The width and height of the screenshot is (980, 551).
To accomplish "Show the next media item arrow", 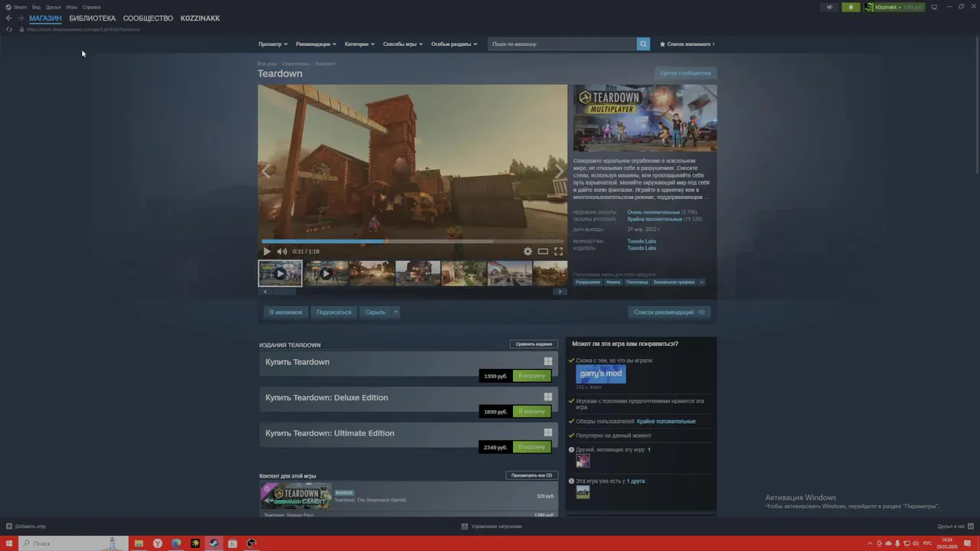I will pyautogui.click(x=559, y=171).
